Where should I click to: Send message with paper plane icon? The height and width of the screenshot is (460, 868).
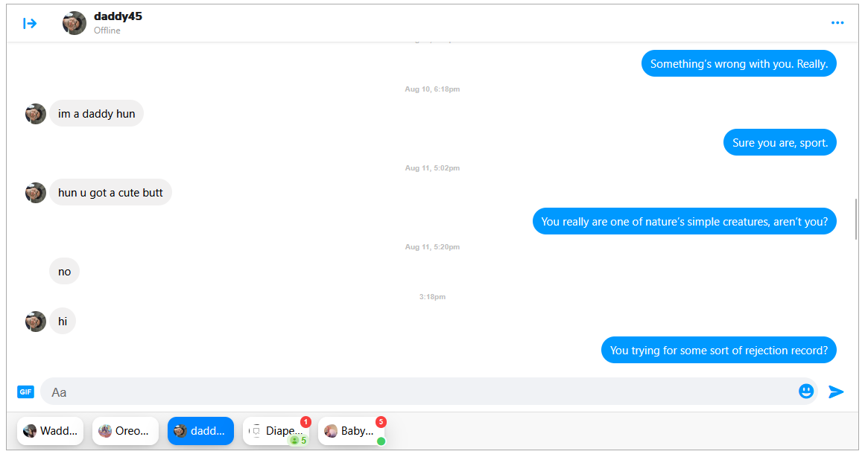coord(836,392)
